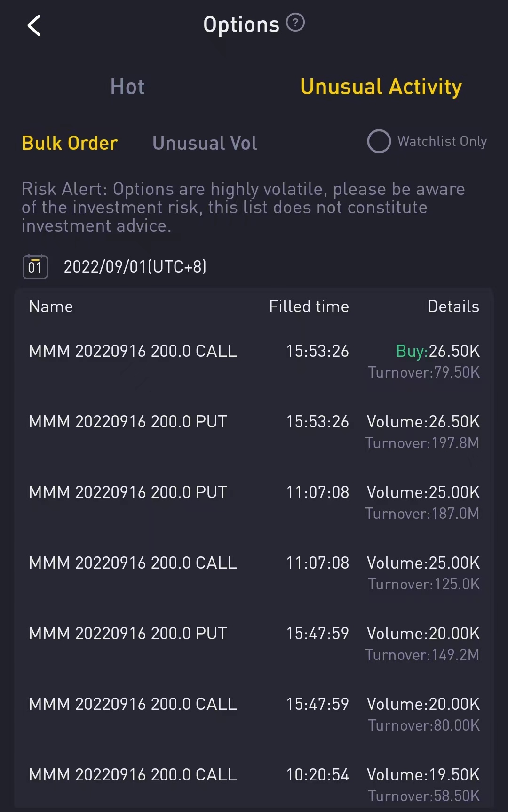The width and height of the screenshot is (508, 812).
Task: Tap the Details column header
Action: [453, 306]
